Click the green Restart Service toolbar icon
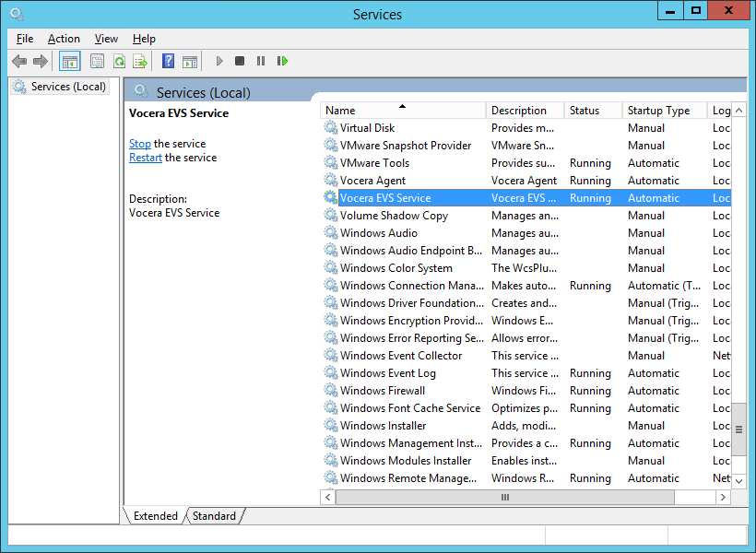Viewport: 756px width, 553px height. (282, 62)
